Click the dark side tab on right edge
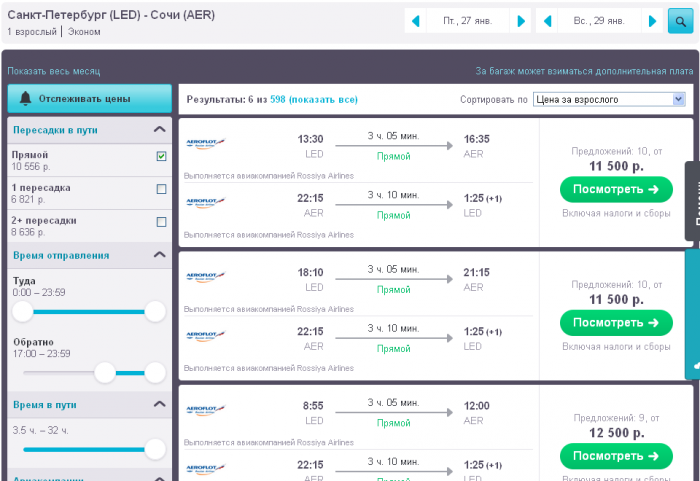Image resolution: width=700 pixels, height=481 pixels. coord(692,201)
